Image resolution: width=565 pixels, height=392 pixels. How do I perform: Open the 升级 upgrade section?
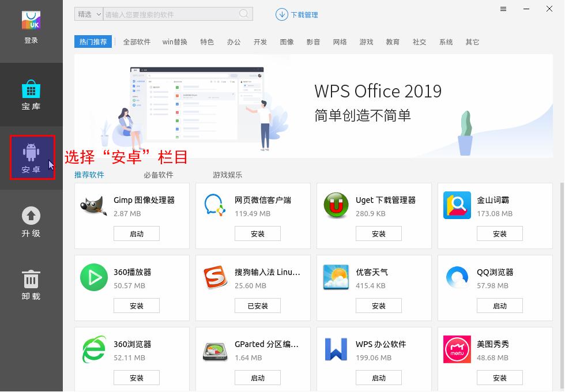(x=31, y=221)
